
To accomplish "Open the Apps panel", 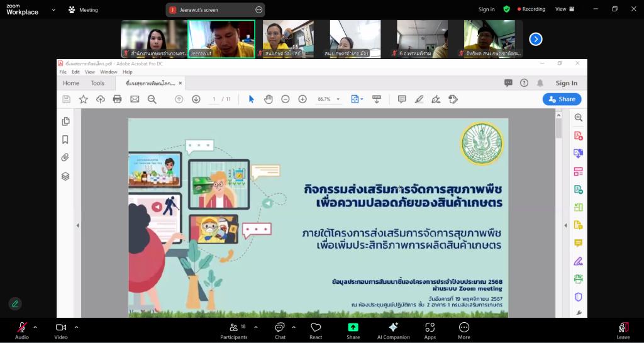I will pos(430,330).
